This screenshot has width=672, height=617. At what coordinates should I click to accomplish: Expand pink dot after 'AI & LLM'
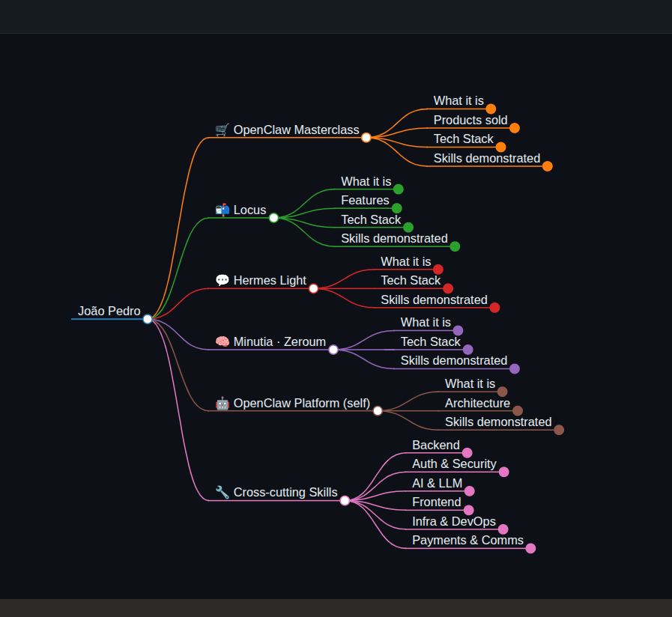point(469,491)
